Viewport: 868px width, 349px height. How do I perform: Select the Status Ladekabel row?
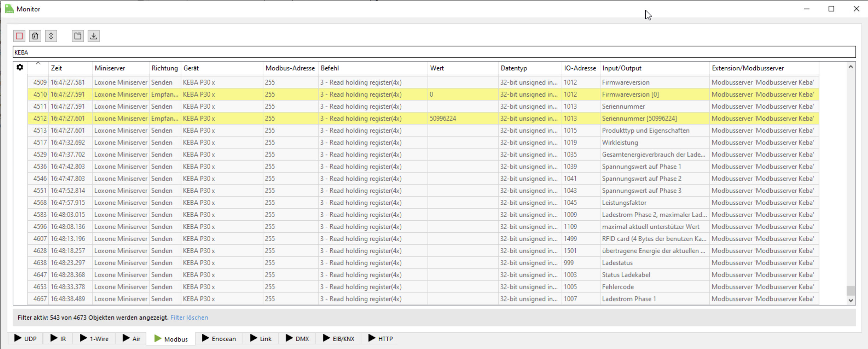423,275
